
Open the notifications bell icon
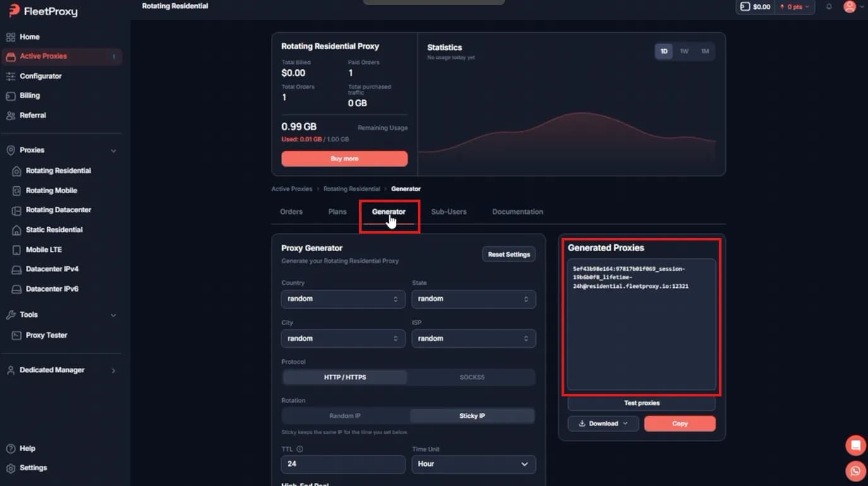tap(829, 7)
